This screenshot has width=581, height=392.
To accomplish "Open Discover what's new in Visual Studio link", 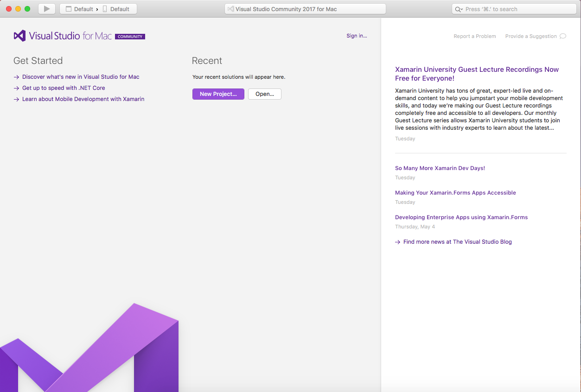I will click(81, 77).
